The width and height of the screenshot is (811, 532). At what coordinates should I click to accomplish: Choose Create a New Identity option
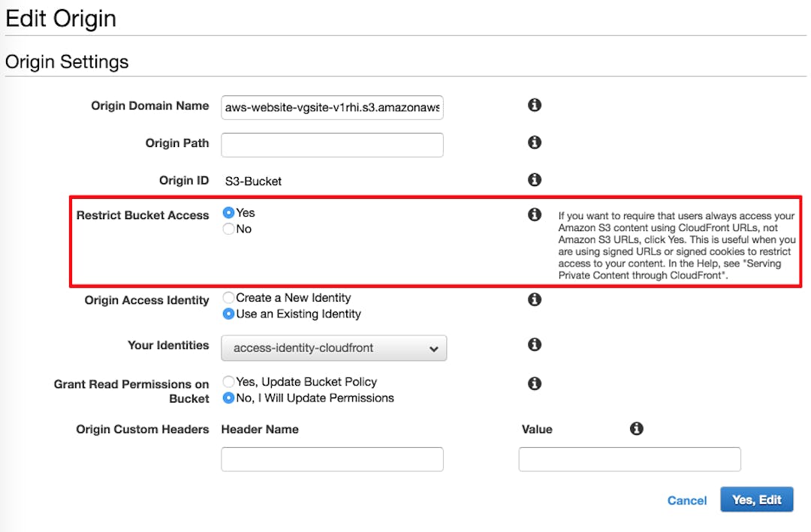tap(228, 297)
